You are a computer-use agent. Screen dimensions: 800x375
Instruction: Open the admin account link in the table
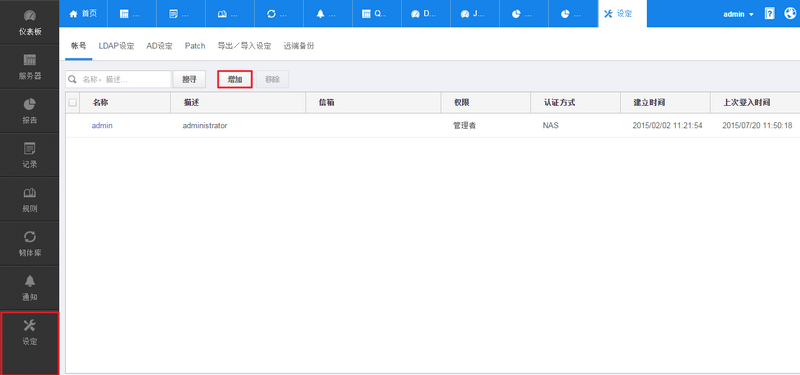[102, 126]
